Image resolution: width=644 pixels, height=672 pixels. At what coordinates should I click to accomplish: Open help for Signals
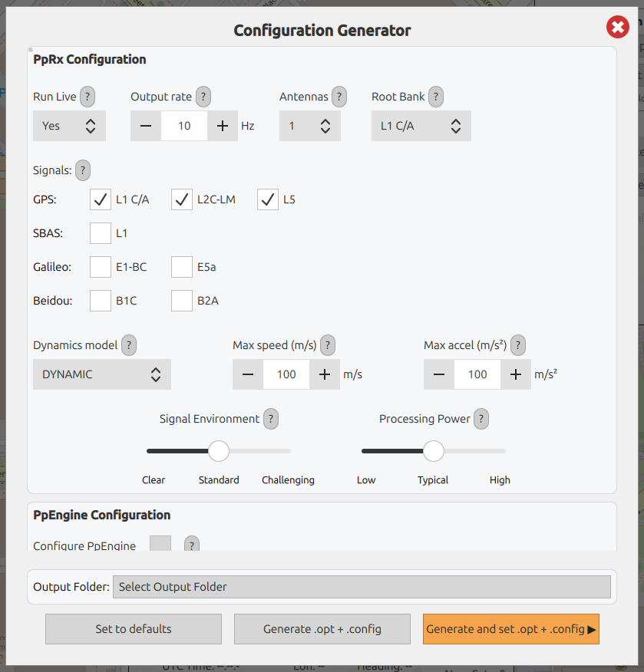(x=83, y=170)
